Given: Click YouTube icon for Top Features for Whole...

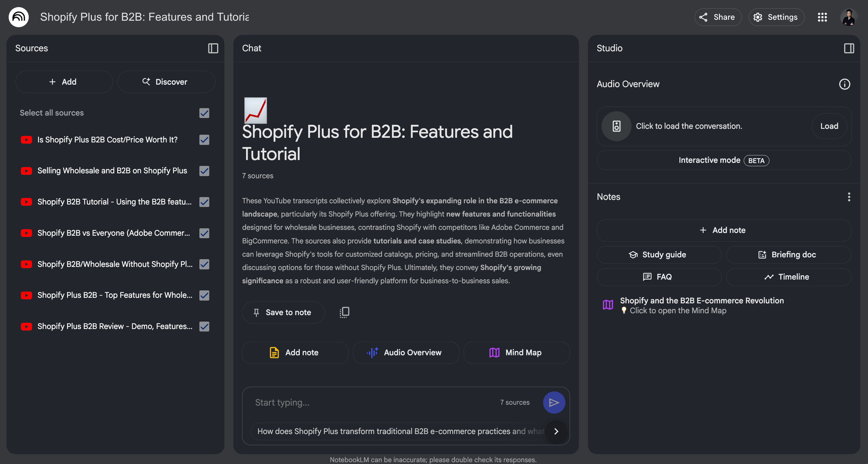Looking at the screenshot, I should 26,295.
